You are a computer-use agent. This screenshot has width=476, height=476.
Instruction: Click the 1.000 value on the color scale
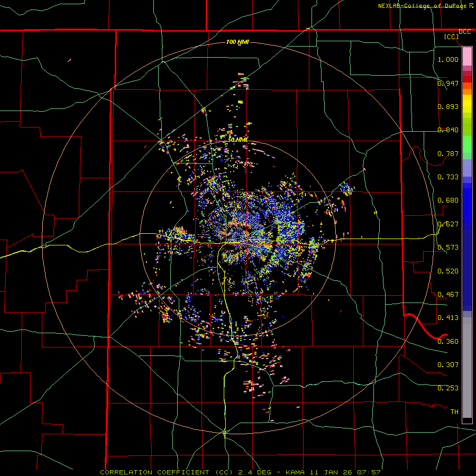coord(448,59)
